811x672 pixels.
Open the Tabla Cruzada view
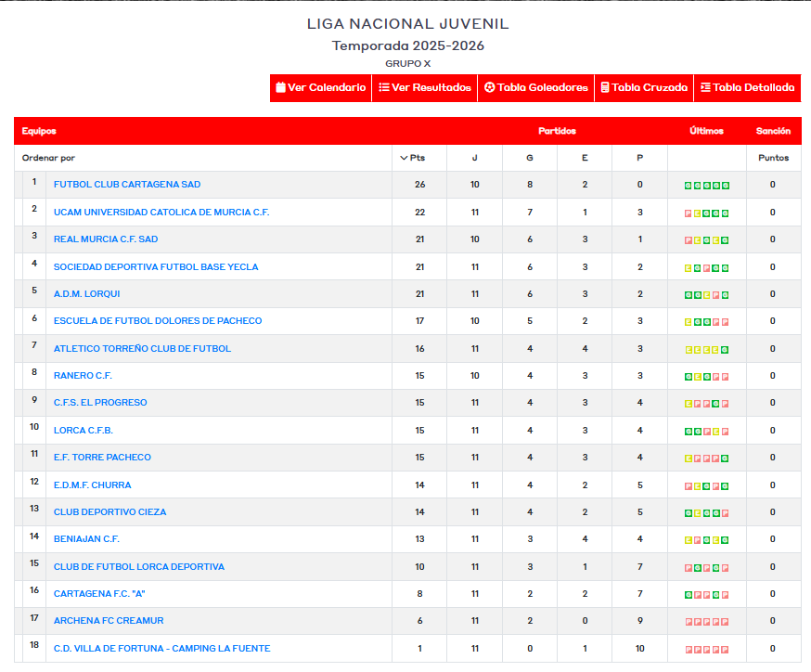[x=644, y=87]
